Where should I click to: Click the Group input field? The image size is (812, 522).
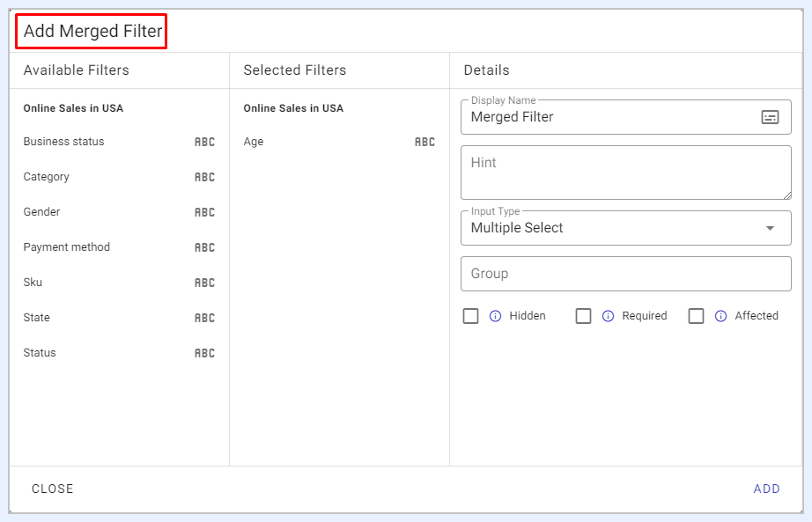point(626,274)
